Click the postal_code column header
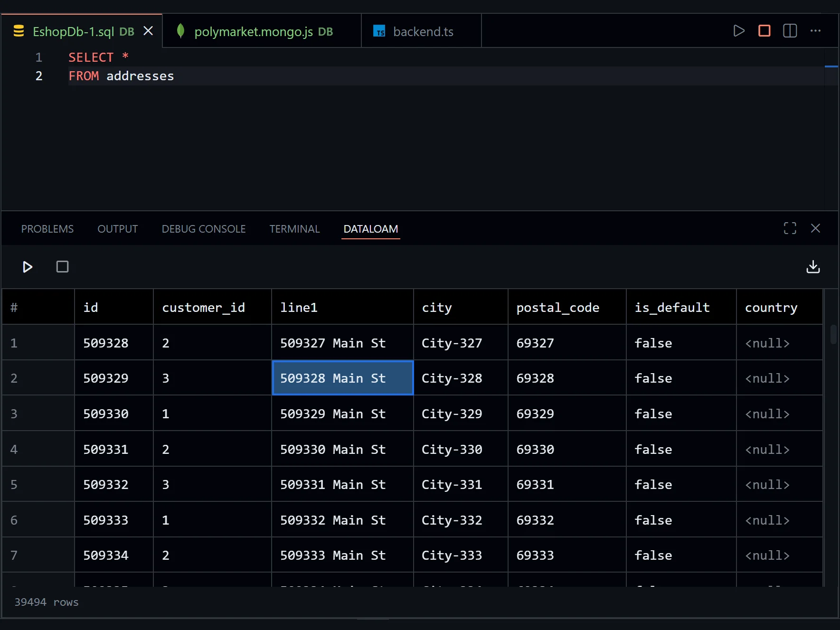 click(x=567, y=307)
